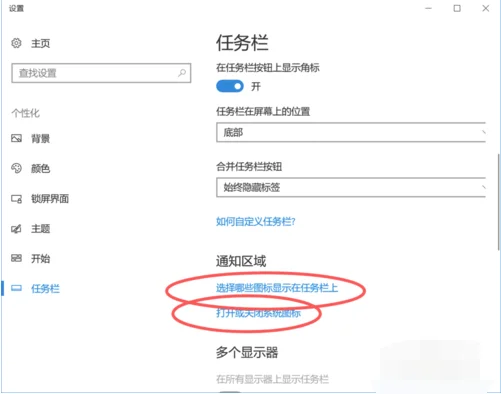Open combine taskbar buttons dropdown 始终隐藏标签
Screen dimensions: 501x394
coord(351,187)
